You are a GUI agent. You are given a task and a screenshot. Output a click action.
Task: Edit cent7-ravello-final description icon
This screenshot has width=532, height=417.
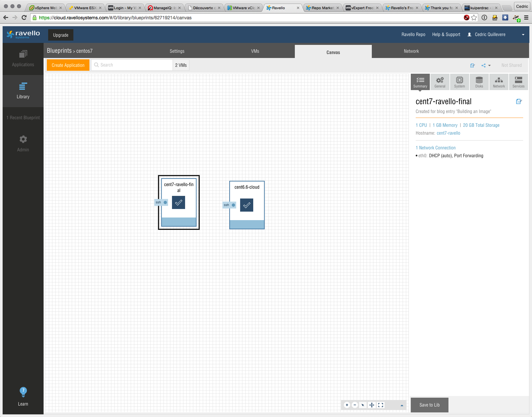[x=519, y=102]
